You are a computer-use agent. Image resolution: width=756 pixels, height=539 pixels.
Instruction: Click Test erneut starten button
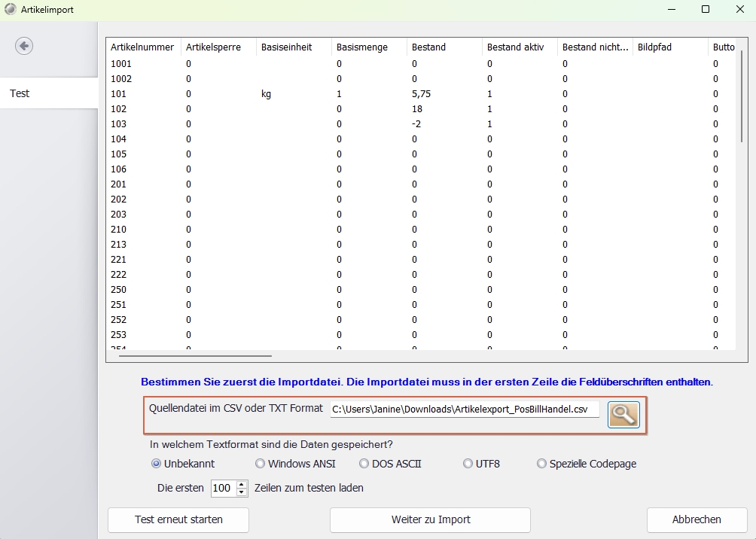(x=178, y=519)
